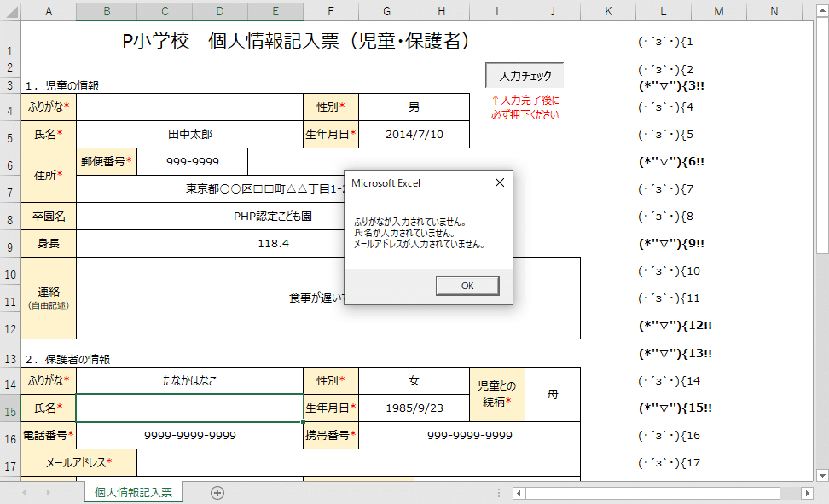
Task: Close the Microsoft Excel message dialog
Action: pos(500,182)
